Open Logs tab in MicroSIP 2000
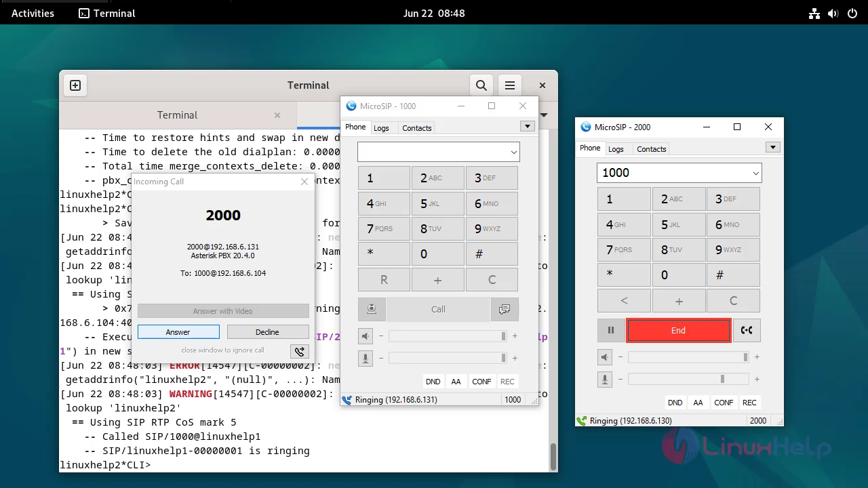Viewport: 868px width, 488px height. (x=616, y=149)
